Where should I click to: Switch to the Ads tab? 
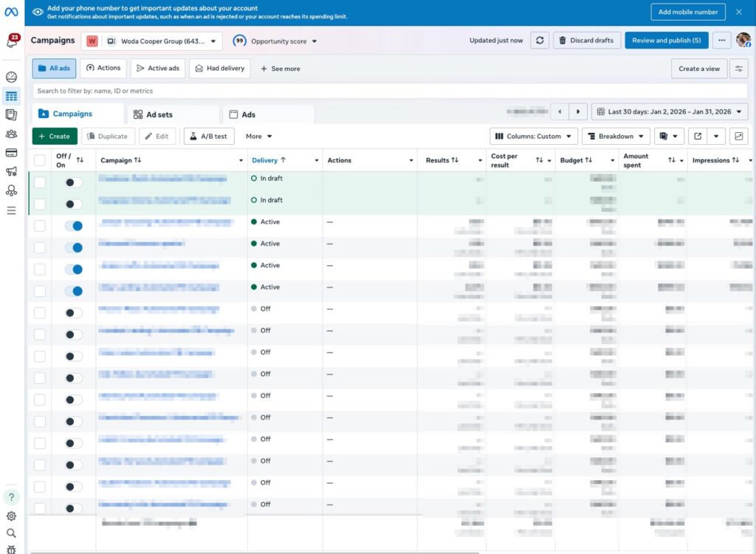click(242, 114)
